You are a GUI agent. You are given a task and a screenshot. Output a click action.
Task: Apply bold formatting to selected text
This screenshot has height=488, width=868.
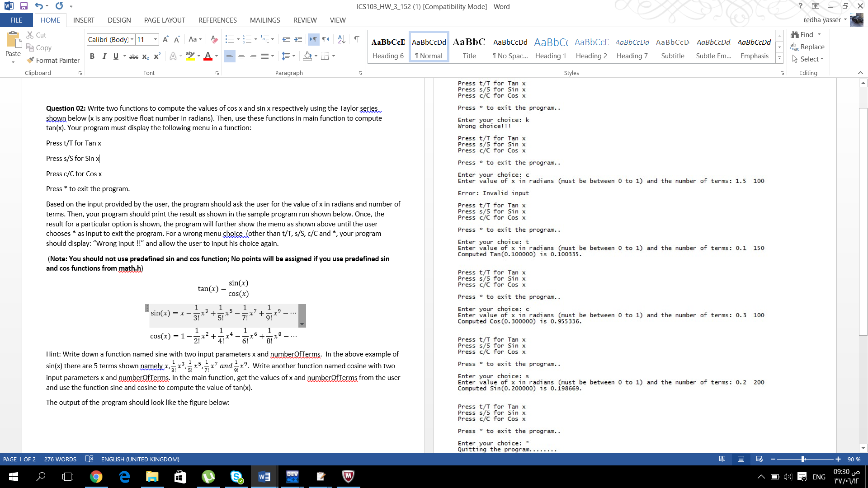pos(92,56)
